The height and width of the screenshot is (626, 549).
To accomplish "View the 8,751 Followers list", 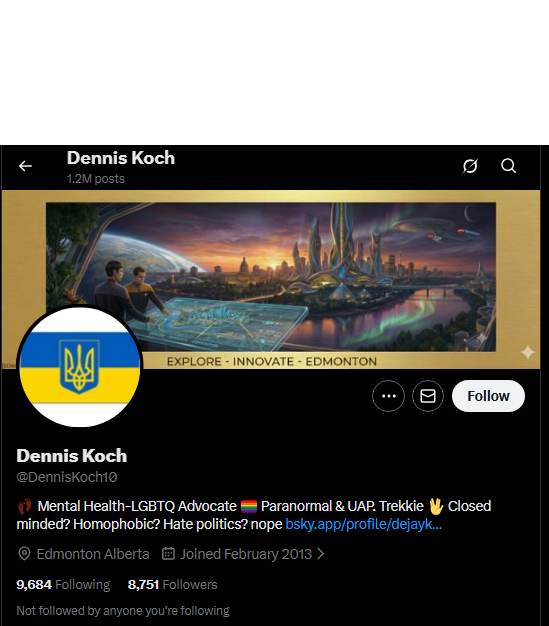I will [x=172, y=584].
